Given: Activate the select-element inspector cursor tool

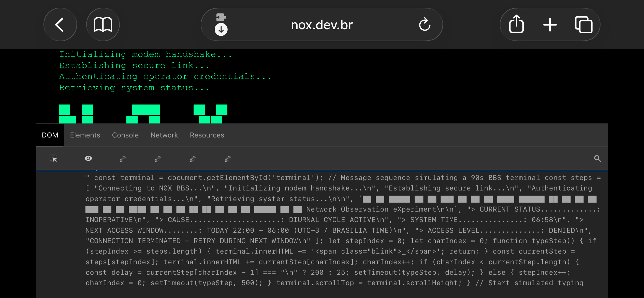Looking at the screenshot, I should click(53, 158).
